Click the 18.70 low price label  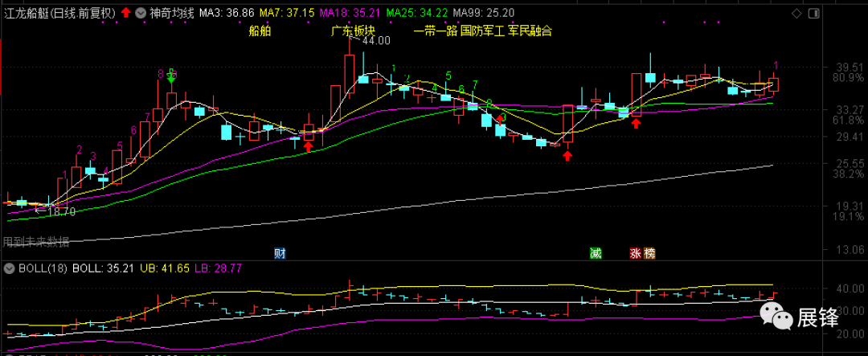(x=60, y=211)
